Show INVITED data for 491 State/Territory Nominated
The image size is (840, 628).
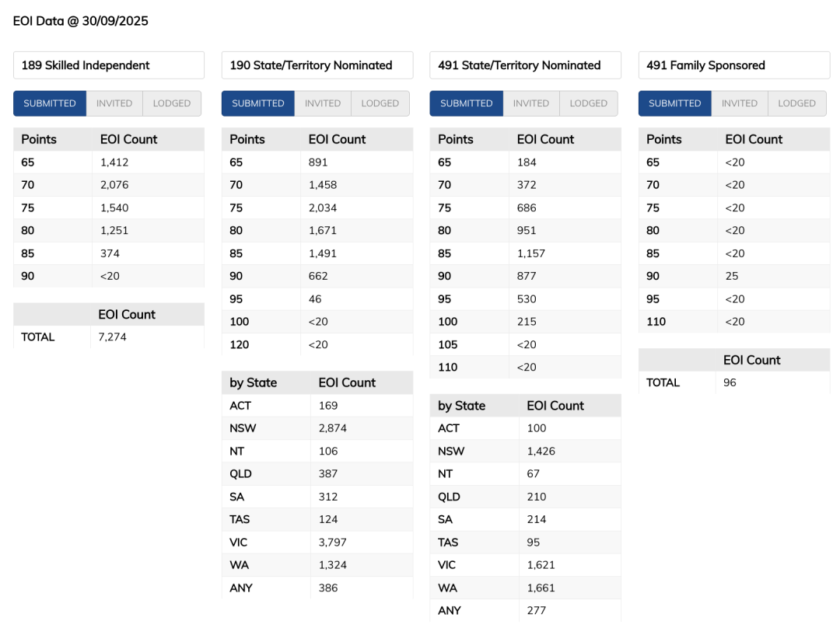(x=531, y=103)
